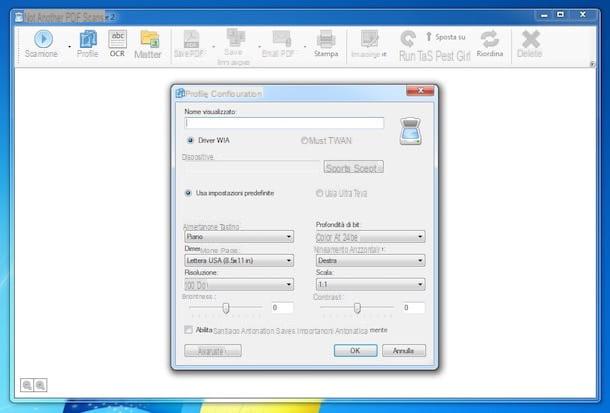Click the rotate arrow toolbar icon
The height and width of the screenshot is (413, 610).
[408, 39]
